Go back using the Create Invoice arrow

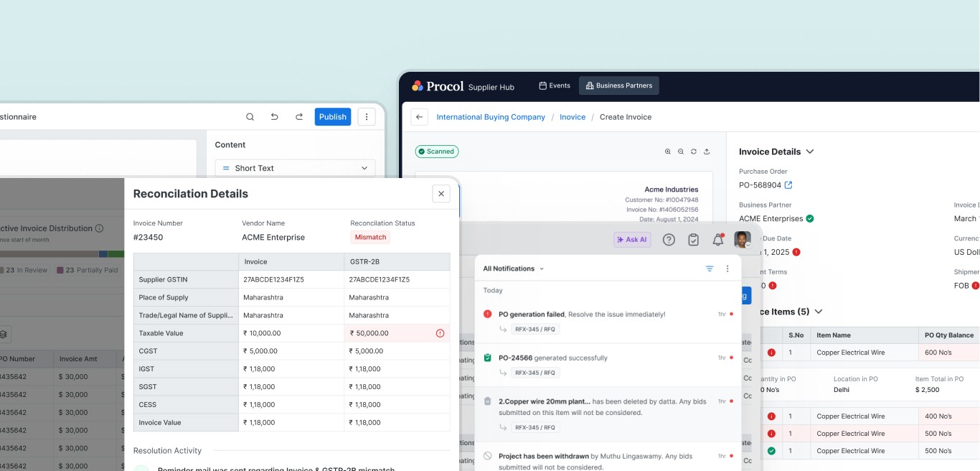[x=420, y=117]
